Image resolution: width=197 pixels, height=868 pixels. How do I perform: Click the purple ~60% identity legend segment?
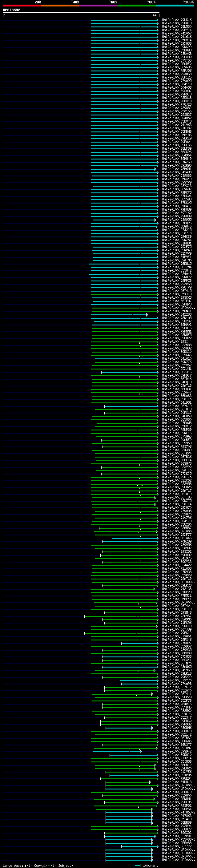pos(99,6)
